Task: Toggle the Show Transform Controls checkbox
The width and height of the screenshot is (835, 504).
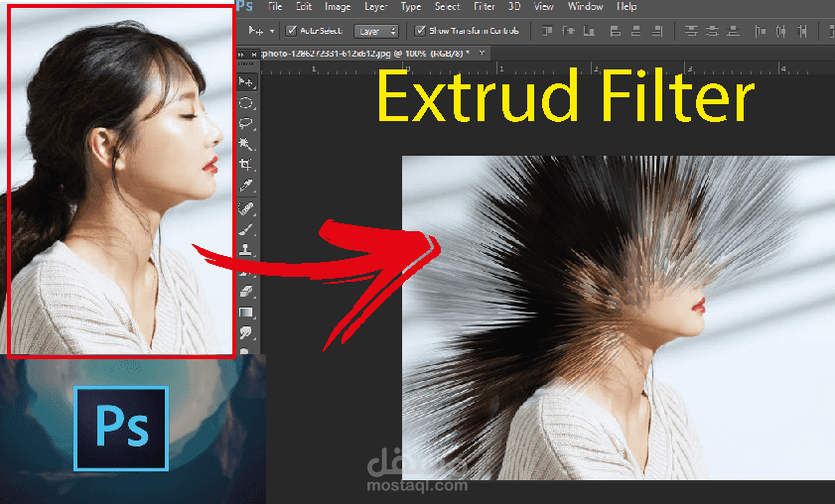Action: pyautogui.click(x=420, y=31)
